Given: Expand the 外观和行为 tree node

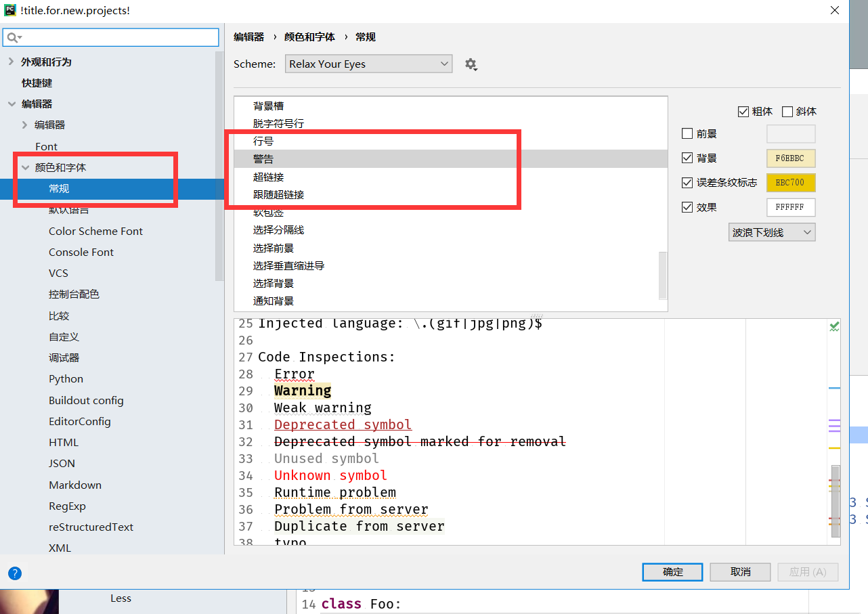Looking at the screenshot, I should (x=12, y=62).
